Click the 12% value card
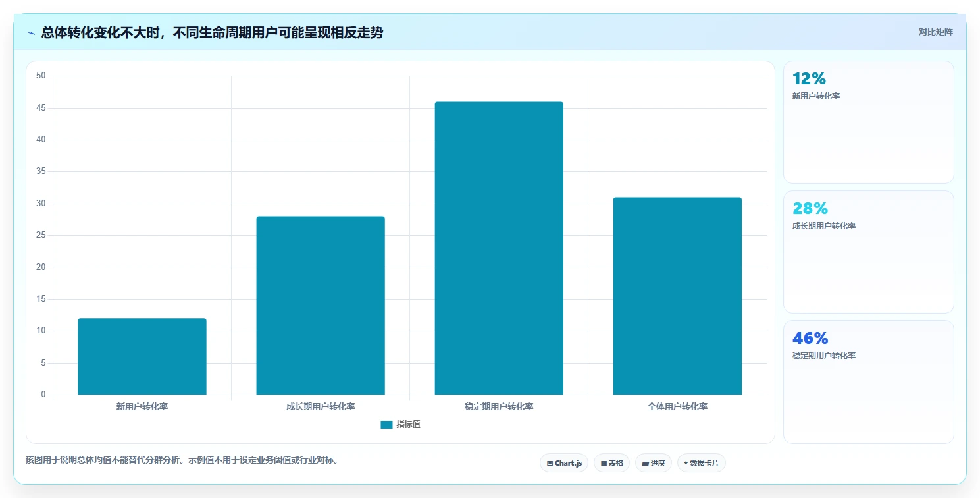The height and width of the screenshot is (498, 980). [x=868, y=122]
